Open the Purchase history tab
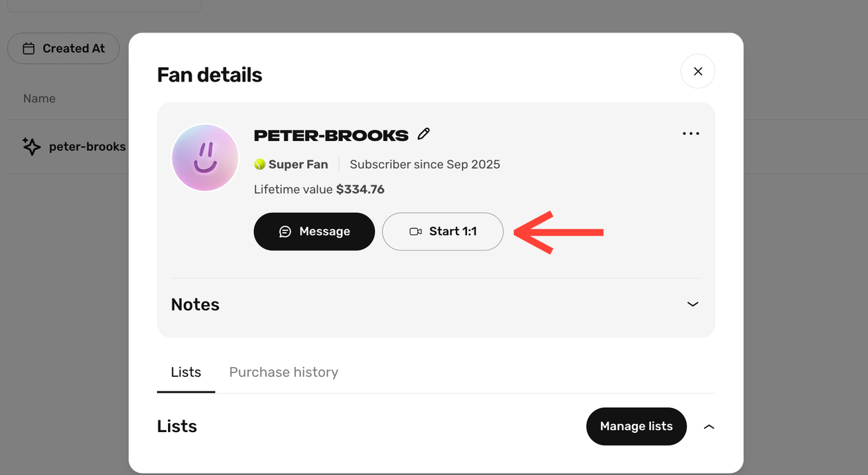This screenshot has height=475, width=868. tap(284, 372)
